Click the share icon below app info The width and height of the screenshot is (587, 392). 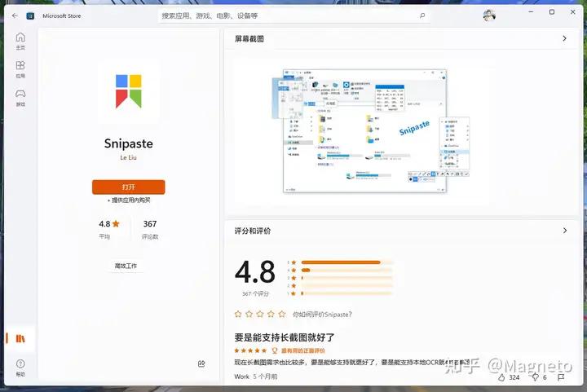point(201,363)
